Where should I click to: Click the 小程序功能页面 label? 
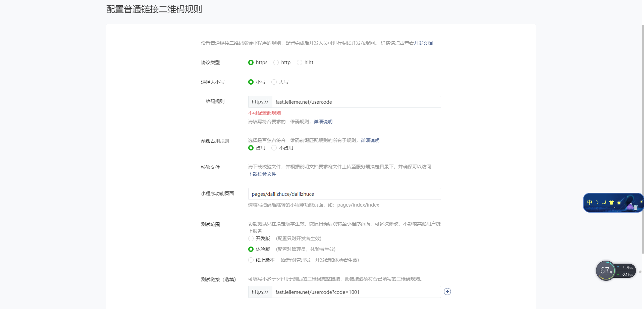click(x=217, y=193)
